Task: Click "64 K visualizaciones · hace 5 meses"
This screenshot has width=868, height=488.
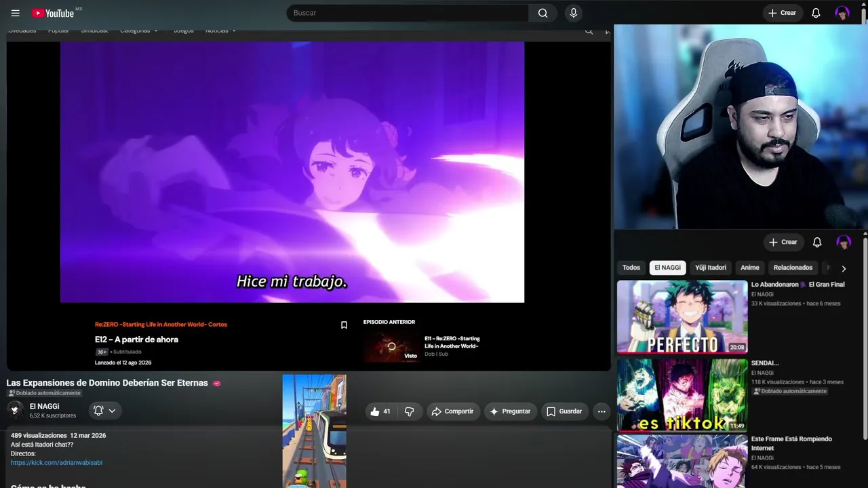Action: [796, 467]
